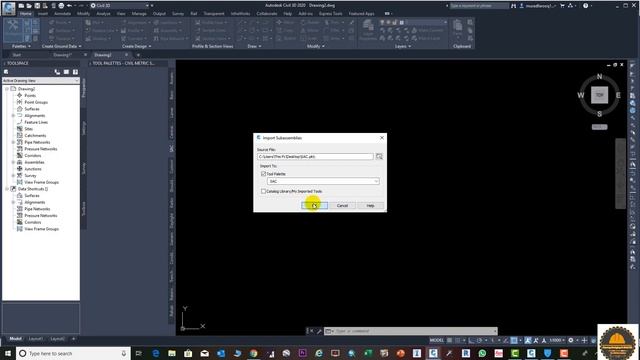
Task: Switch to the Insert ribbon tab
Action: 42,13
